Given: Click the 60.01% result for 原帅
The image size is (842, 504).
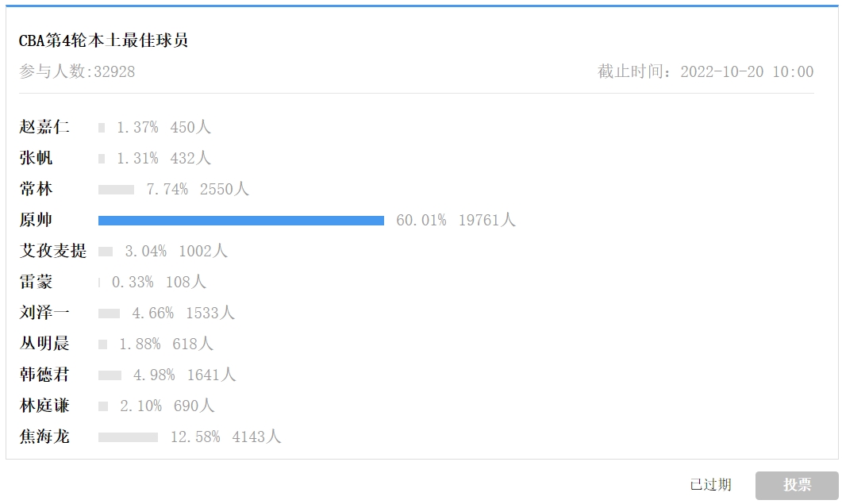Looking at the screenshot, I should tap(421, 221).
